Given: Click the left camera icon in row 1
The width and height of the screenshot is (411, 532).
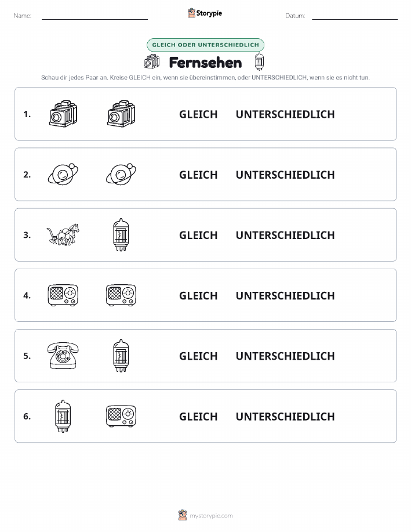Looking at the screenshot, I should (x=63, y=114).
